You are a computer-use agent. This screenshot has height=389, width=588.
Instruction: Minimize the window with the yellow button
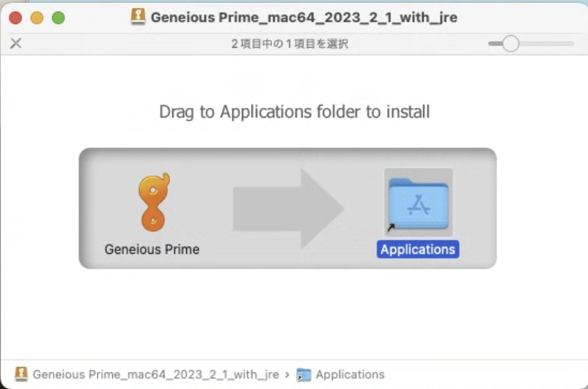coord(37,18)
